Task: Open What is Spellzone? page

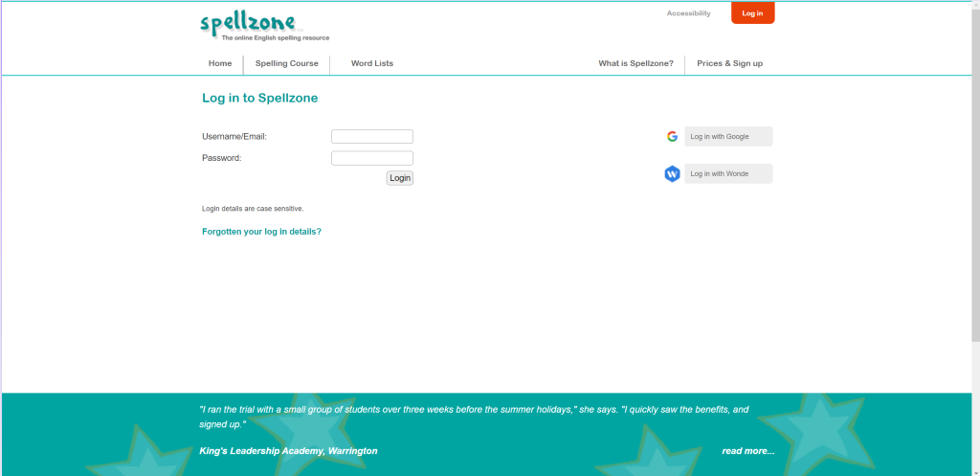Action: (635, 63)
